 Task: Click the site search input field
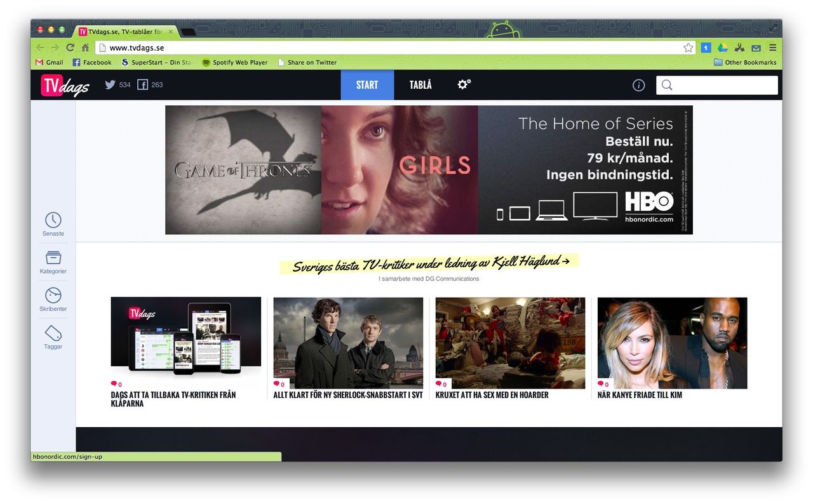[x=717, y=85]
